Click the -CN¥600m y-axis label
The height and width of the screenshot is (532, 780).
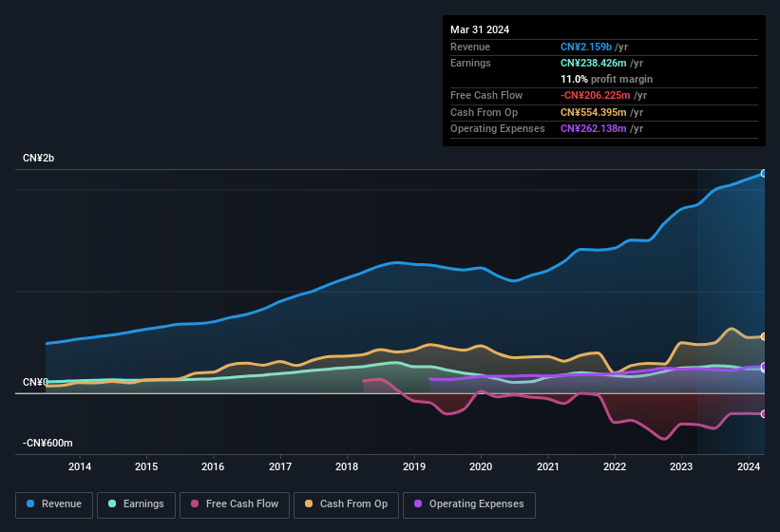(48, 443)
